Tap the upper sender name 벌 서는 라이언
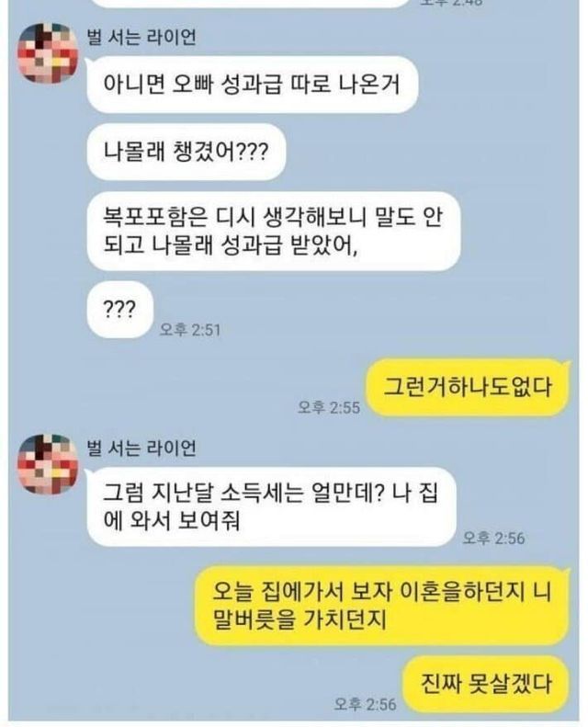Screen dimensions: 588x727 [x=141, y=37]
